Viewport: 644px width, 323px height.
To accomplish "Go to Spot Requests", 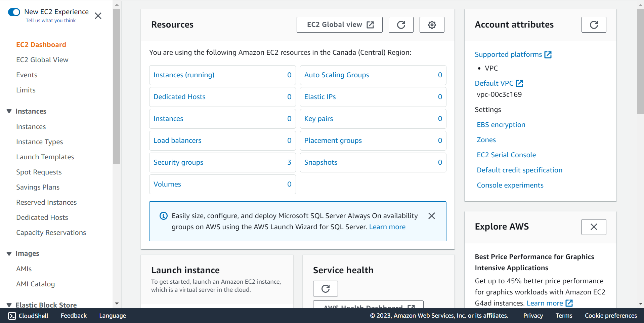I will (39, 172).
